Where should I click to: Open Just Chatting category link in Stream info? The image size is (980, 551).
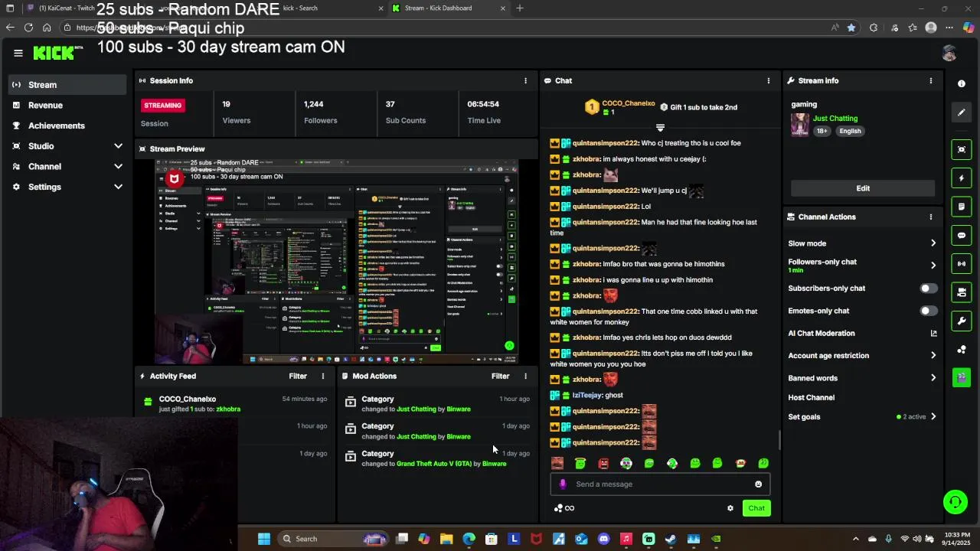coord(835,119)
